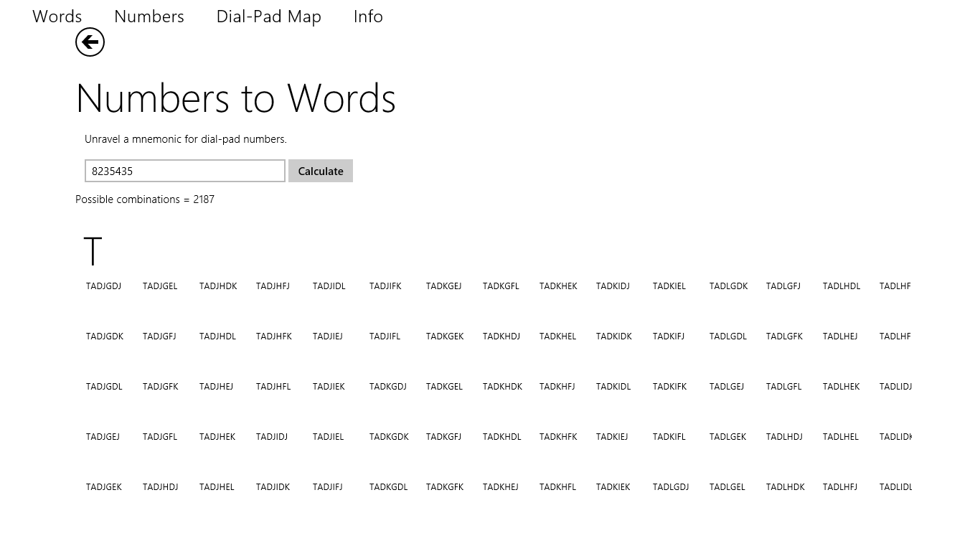The image size is (980, 551).
Task: Select the word TADJGEK
Action: pos(104,487)
